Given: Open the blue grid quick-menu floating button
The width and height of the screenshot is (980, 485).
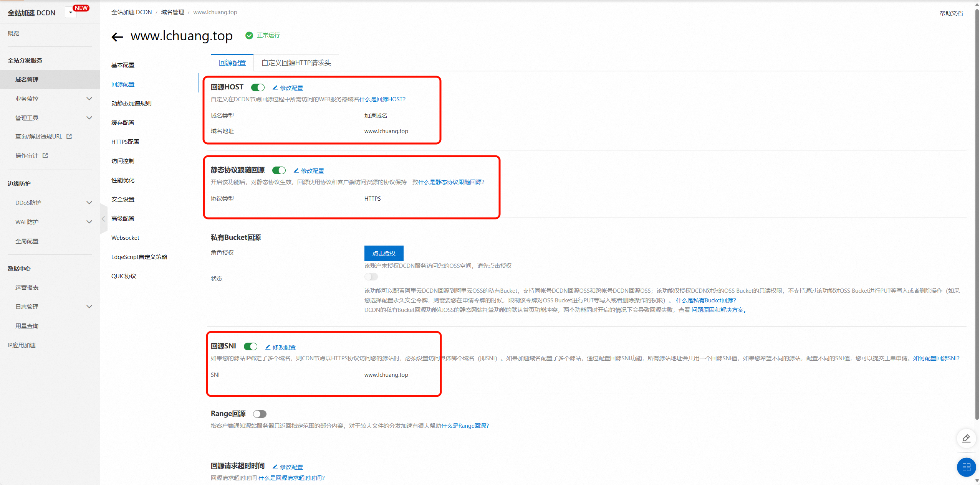Looking at the screenshot, I should pyautogui.click(x=966, y=467).
